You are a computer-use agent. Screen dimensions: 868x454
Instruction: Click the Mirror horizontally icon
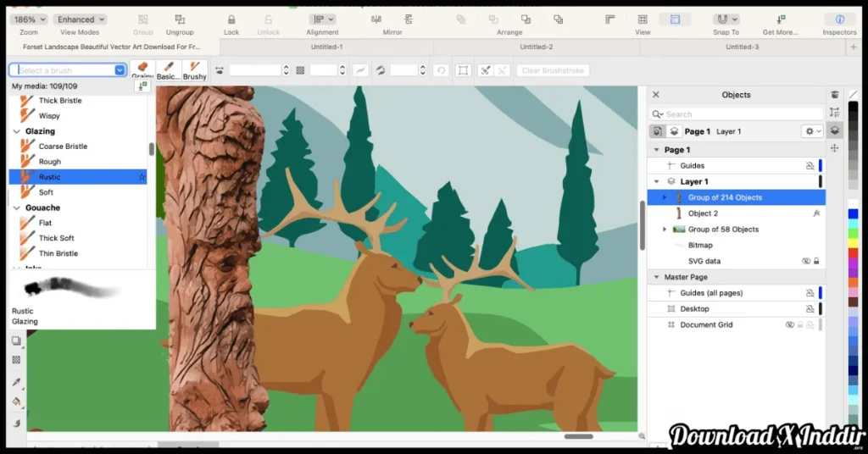pos(376,19)
